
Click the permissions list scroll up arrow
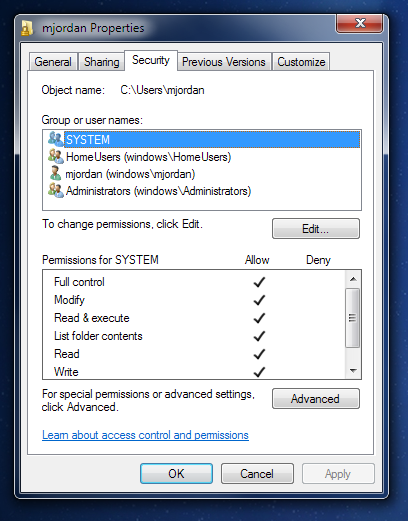click(353, 279)
